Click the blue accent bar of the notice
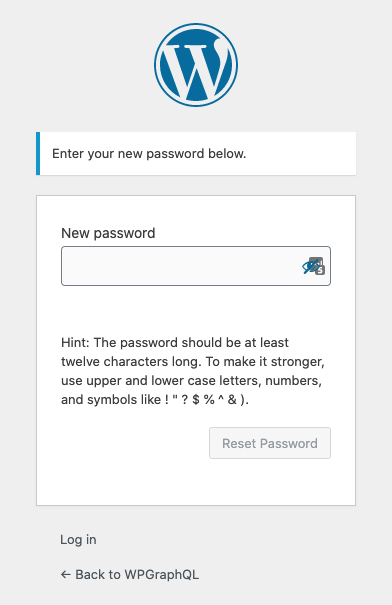 point(38,154)
